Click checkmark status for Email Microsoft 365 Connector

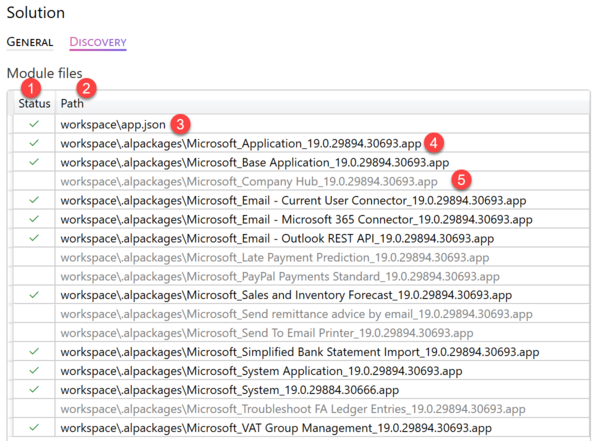pos(34,219)
